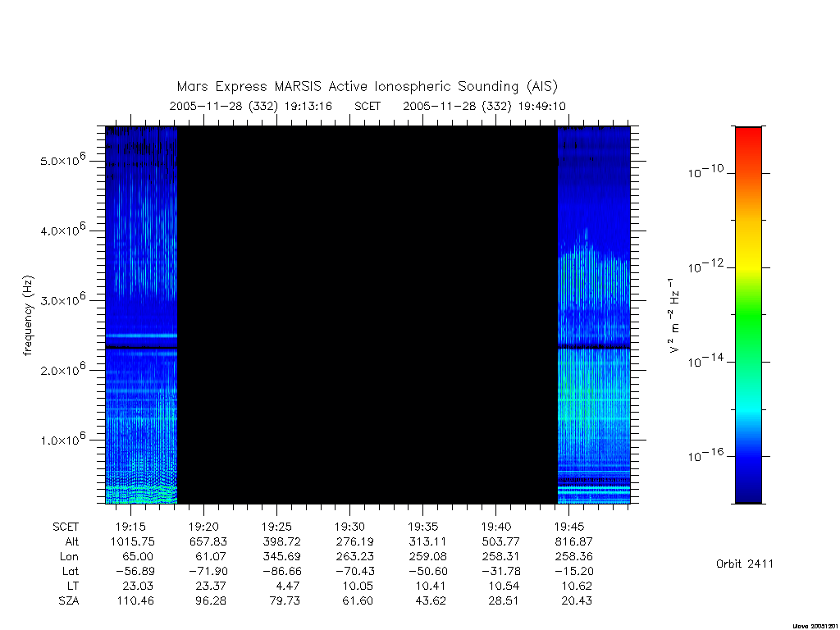Click the end time 2005-11-28 (332) 19:49:10
The image size is (840, 630).
pos(484,106)
